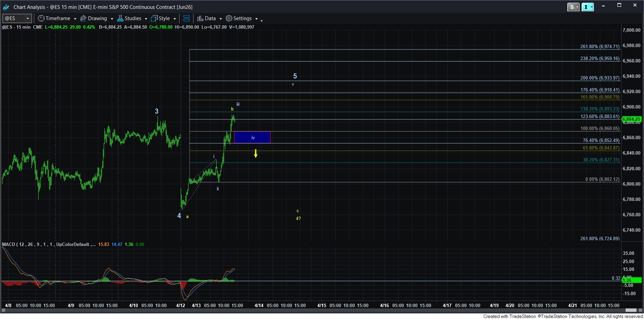Expand the Studies dropdown arrow
This screenshot has height=319, width=644.
(146, 19)
